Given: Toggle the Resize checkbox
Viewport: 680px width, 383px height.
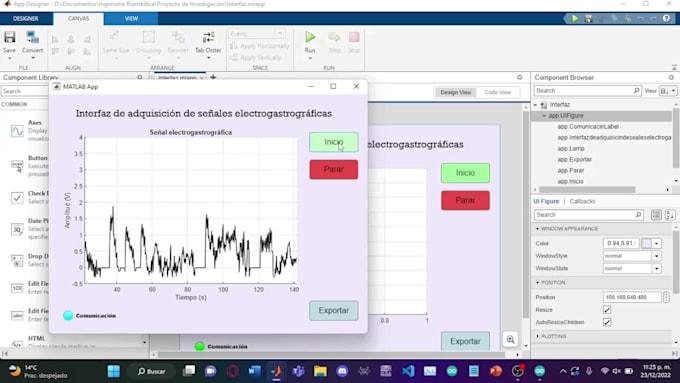Looking at the screenshot, I should click(x=607, y=310).
